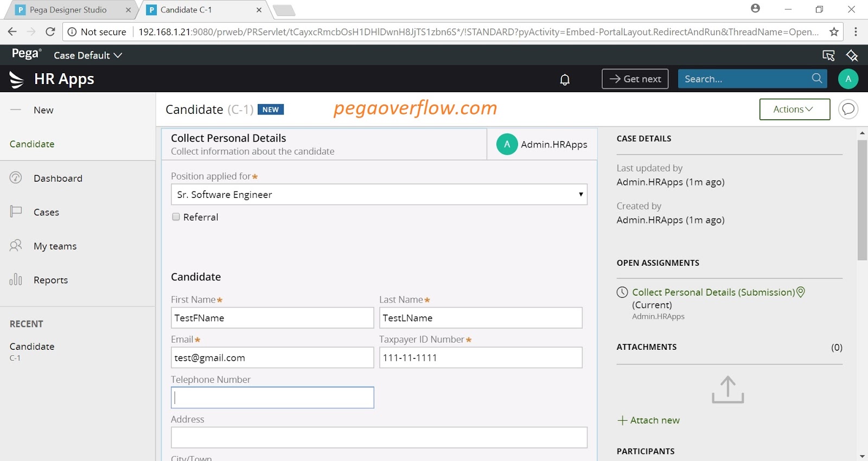868x461 pixels.
Task: Click the clock icon beside open assignment
Action: click(622, 292)
